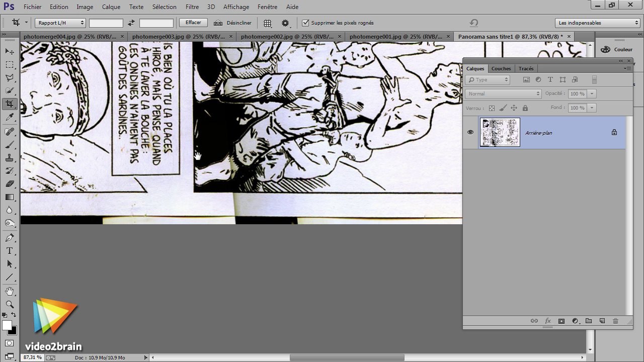This screenshot has height=362, width=644.
Task: Swap the width and height crop values
Action: pos(131,23)
